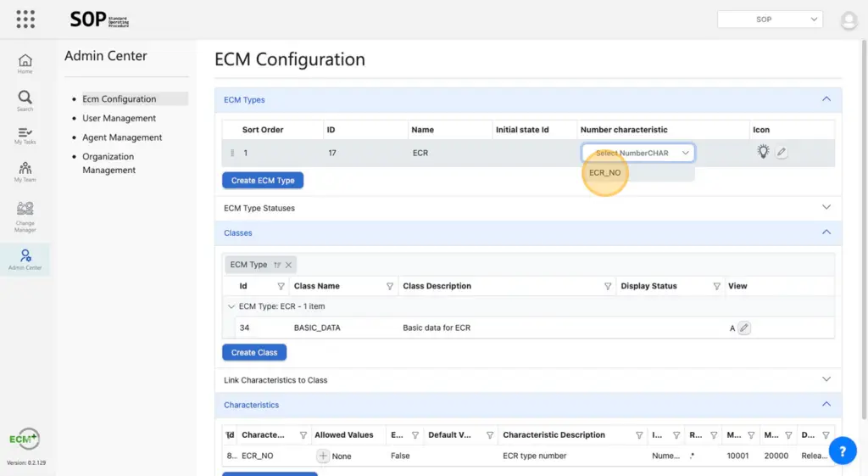Open Search from the sidebar
The image size is (868, 476).
click(25, 100)
